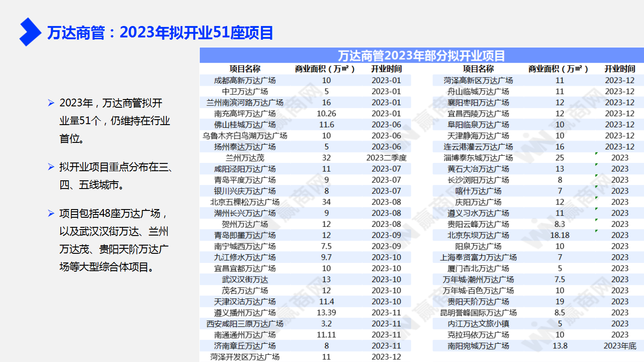Click area value 11.11
The width and height of the screenshot is (644, 362).
pos(326,335)
